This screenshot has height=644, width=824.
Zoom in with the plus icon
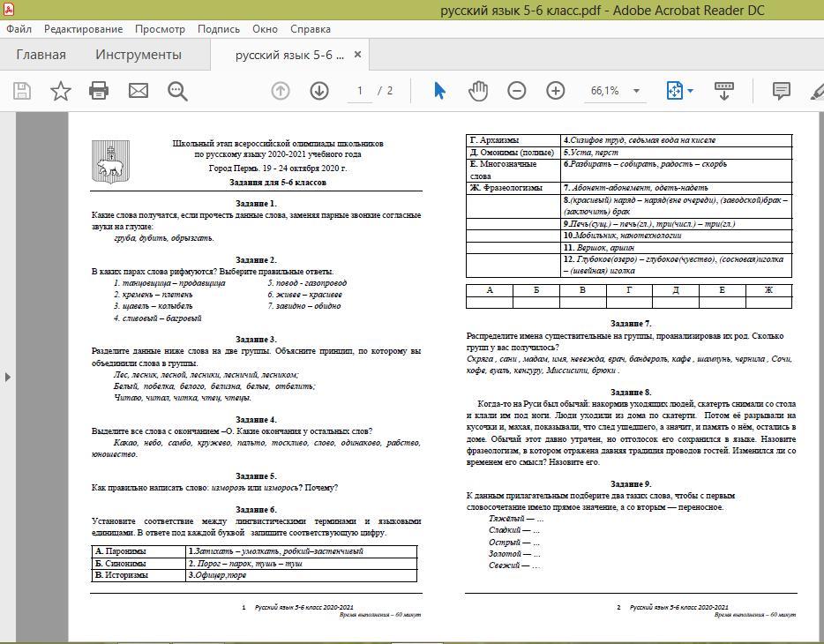556,91
